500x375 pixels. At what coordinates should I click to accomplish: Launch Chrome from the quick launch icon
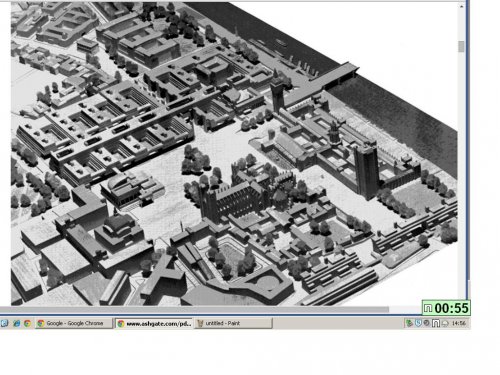(27, 323)
